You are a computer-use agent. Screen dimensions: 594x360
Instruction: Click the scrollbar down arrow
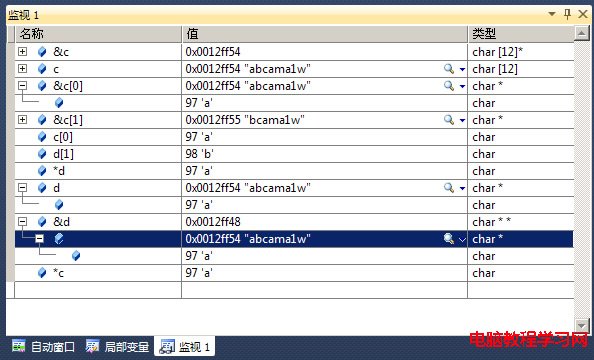tap(581, 326)
